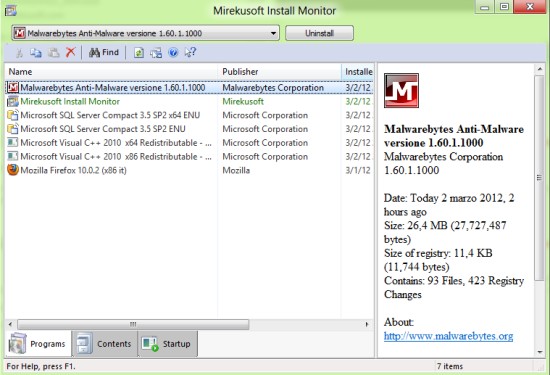
Task: Click the app icon in title bar
Action: point(11,11)
